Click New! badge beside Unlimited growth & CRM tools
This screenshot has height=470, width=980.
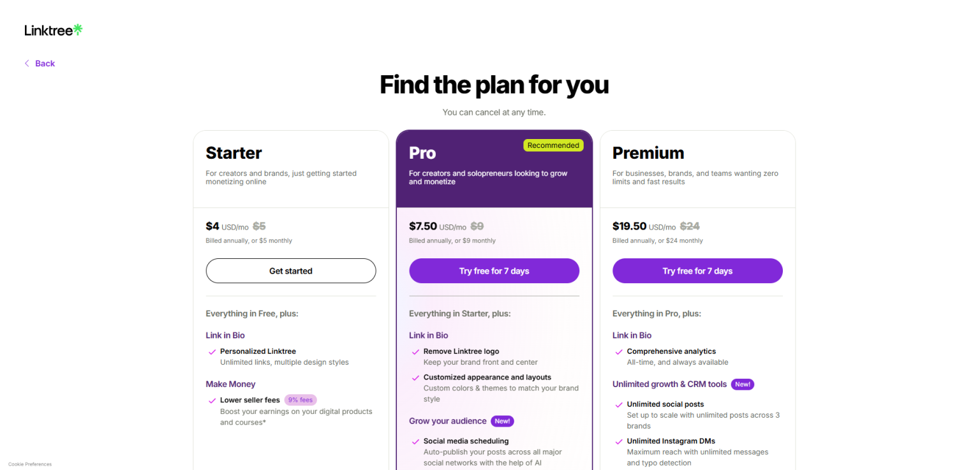point(743,384)
